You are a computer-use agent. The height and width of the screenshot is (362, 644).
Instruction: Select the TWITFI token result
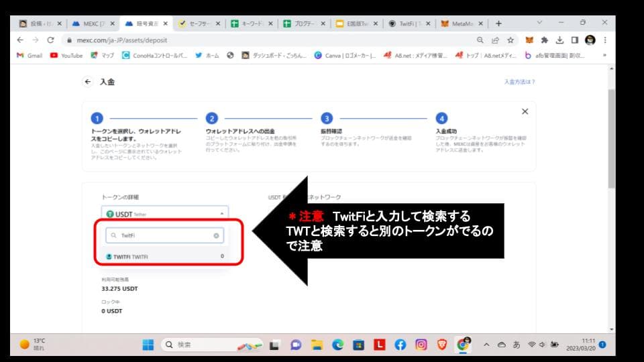[165, 257]
